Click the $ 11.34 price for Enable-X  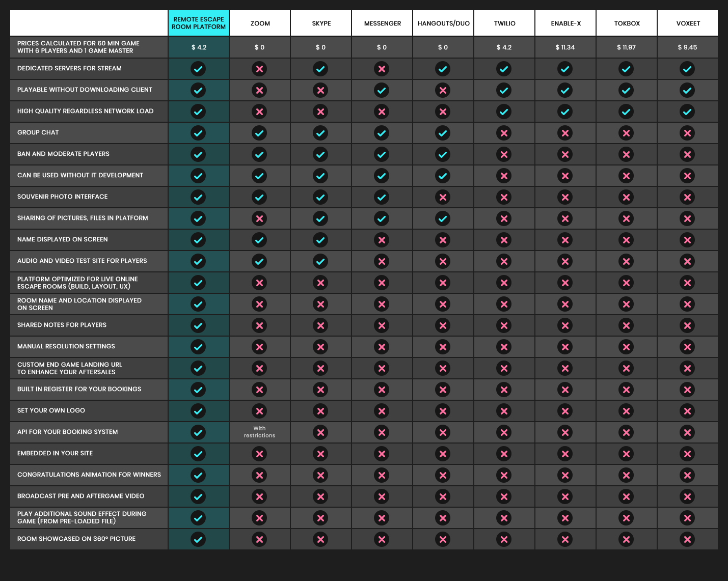tap(565, 47)
